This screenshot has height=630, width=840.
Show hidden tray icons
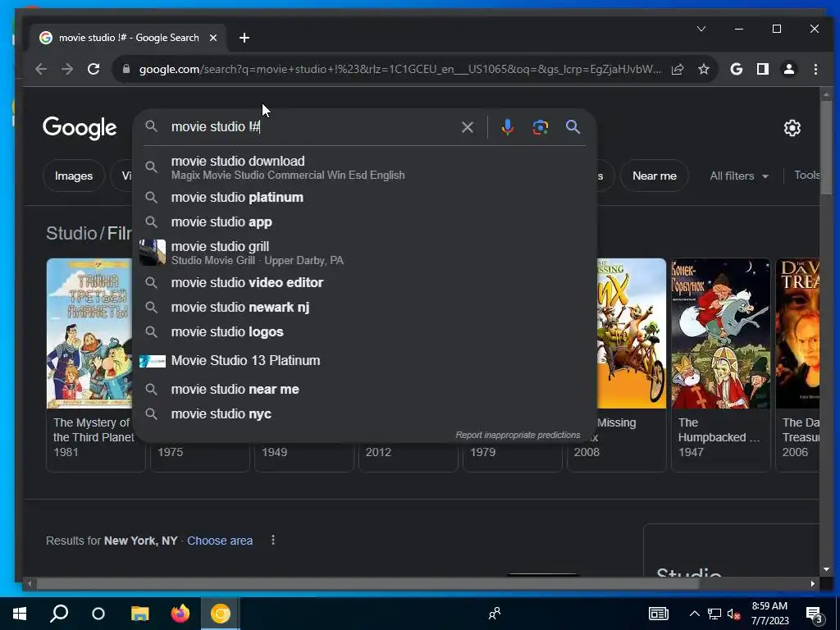tap(694, 614)
